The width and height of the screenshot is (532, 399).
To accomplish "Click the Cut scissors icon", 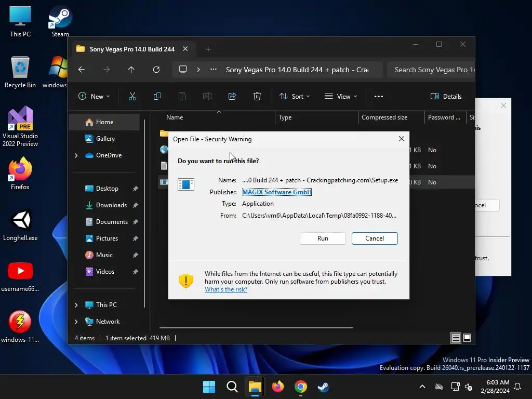I will click(x=132, y=96).
